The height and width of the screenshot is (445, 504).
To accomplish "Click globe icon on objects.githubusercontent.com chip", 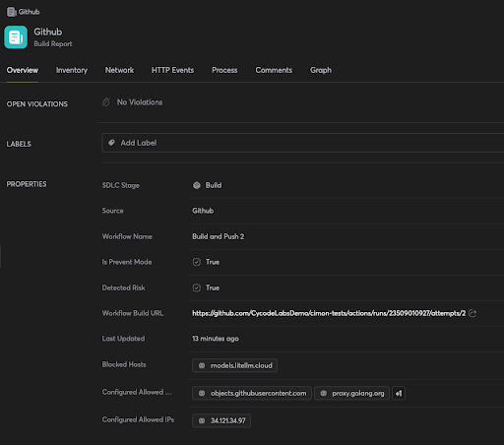I will (x=202, y=393).
